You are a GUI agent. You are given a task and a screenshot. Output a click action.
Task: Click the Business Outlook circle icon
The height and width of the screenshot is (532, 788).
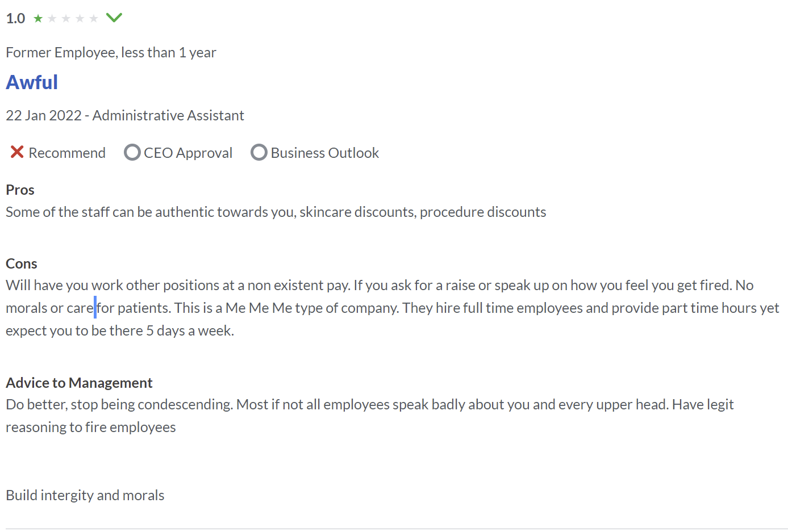(259, 152)
